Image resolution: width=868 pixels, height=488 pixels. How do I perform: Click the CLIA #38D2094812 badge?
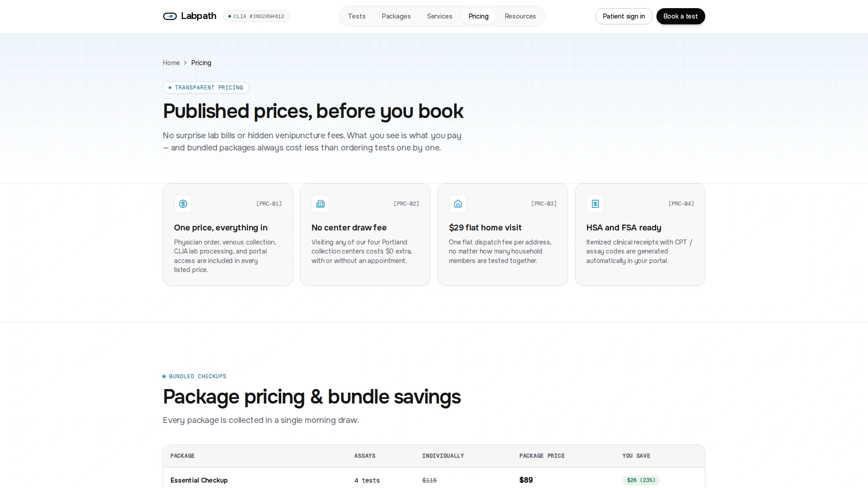pyautogui.click(x=256, y=16)
